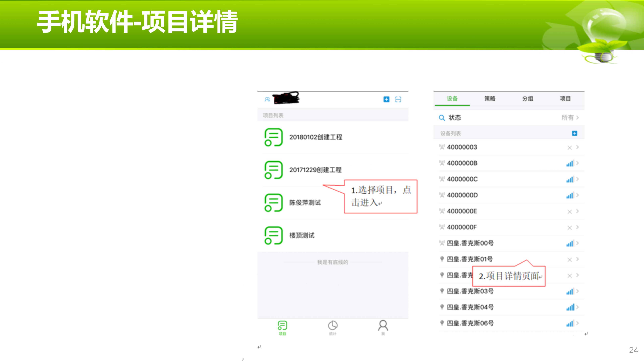Open the 20180102创建工程 project
The image size is (644, 362).
[315, 137]
